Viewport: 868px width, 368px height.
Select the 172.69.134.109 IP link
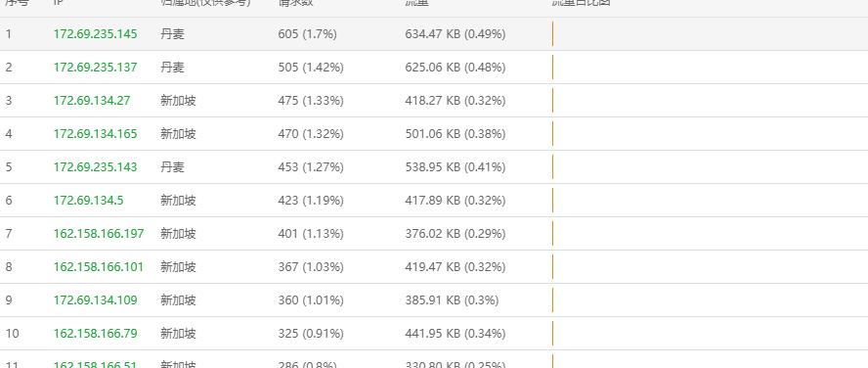(95, 299)
